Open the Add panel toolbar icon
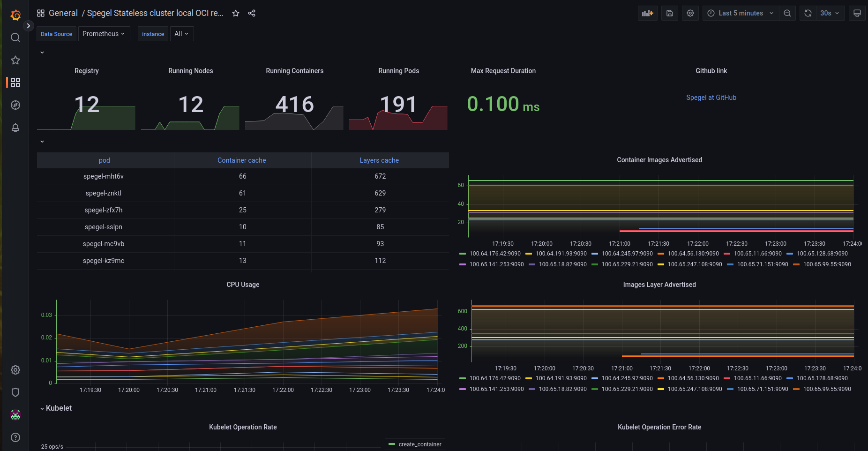868x451 pixels. (x=648, y=13)
